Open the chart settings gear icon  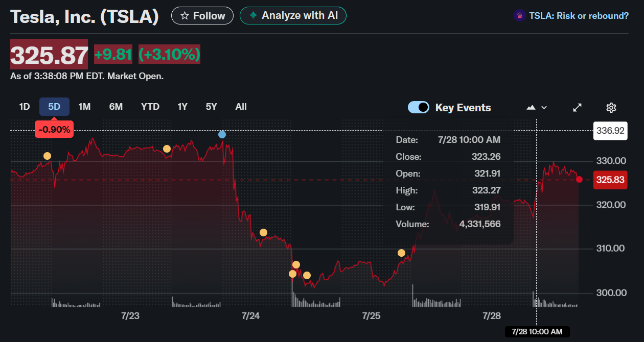pos(611,108)
